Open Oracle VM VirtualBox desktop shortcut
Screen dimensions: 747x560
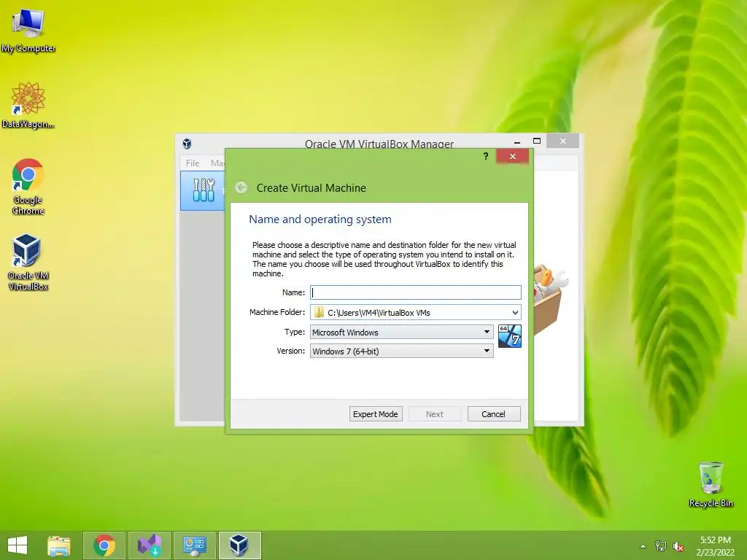[28, 262]
